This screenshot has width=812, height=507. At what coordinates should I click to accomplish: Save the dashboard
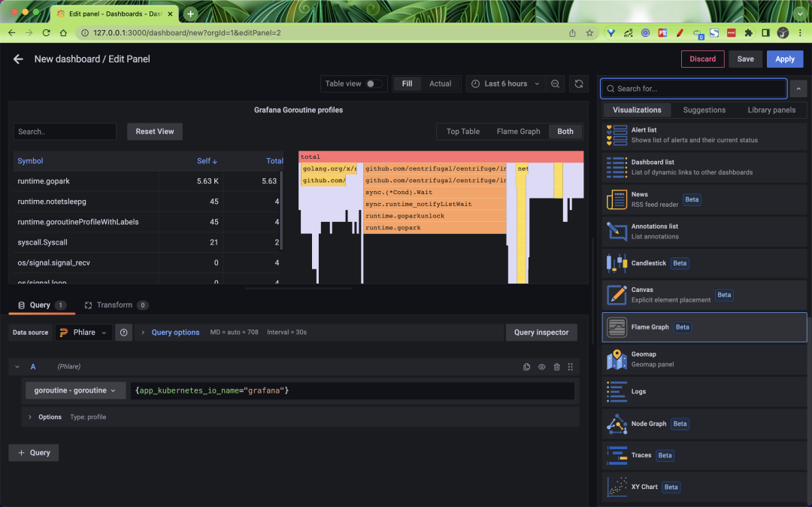[745, 59]
